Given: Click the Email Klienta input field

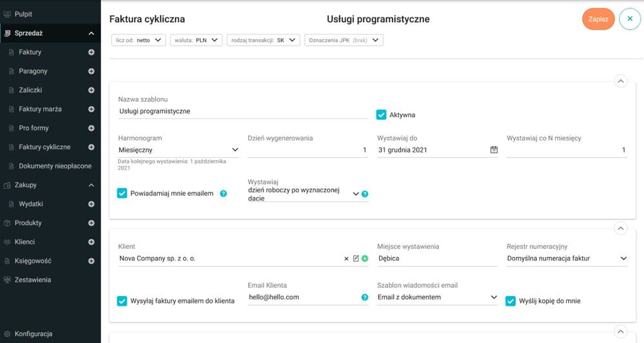Looking at the screenshot, I should click(x=303, y=297).
